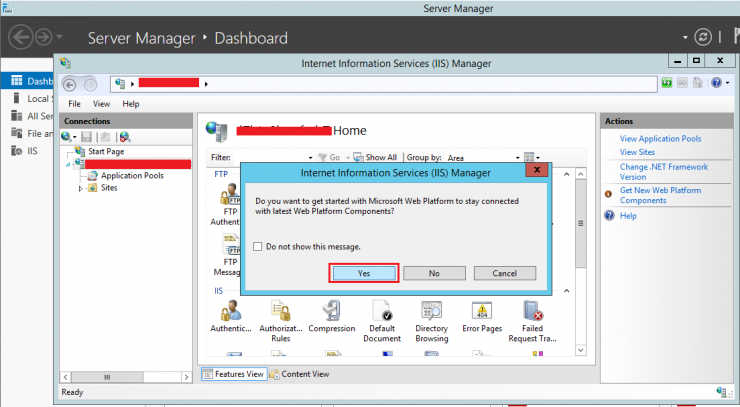Click the View Application Pools link

(x=660, y=139)
